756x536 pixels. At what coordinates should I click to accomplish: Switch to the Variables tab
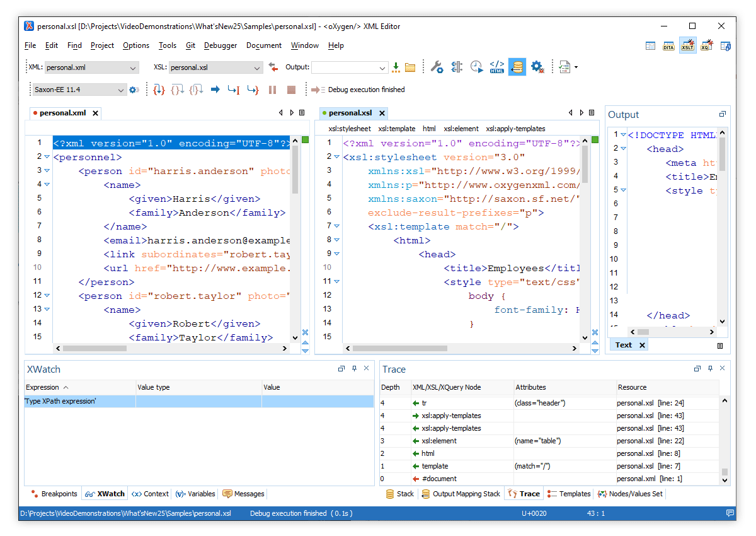point(195,494)
